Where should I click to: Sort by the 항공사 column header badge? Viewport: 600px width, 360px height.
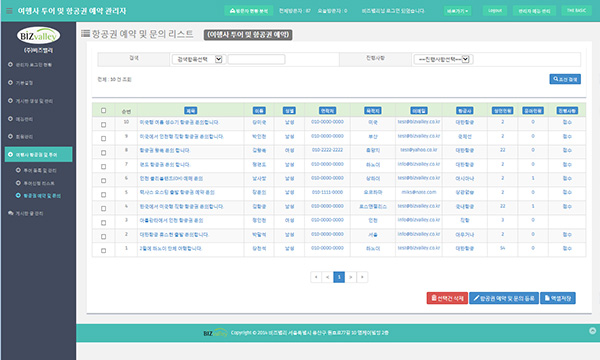click(x=465, y=111)
